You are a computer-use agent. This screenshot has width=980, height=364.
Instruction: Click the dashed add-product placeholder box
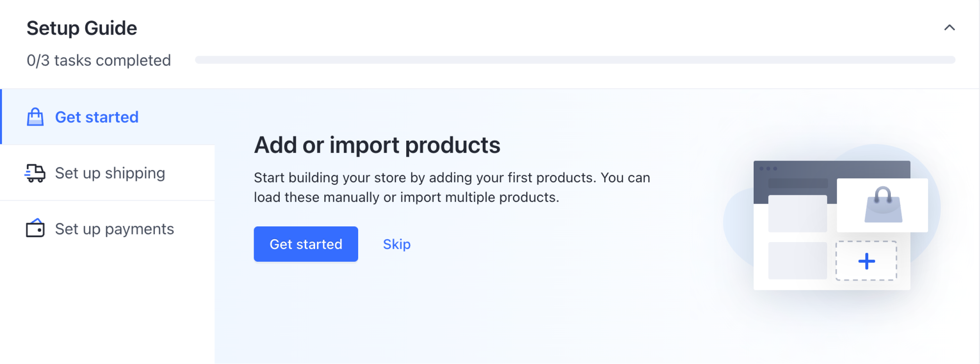(866, 261)
